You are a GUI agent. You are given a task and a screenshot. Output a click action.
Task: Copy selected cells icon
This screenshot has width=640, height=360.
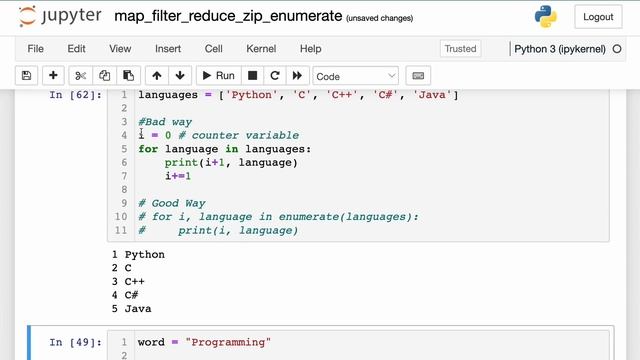click(x=104, y=76)
